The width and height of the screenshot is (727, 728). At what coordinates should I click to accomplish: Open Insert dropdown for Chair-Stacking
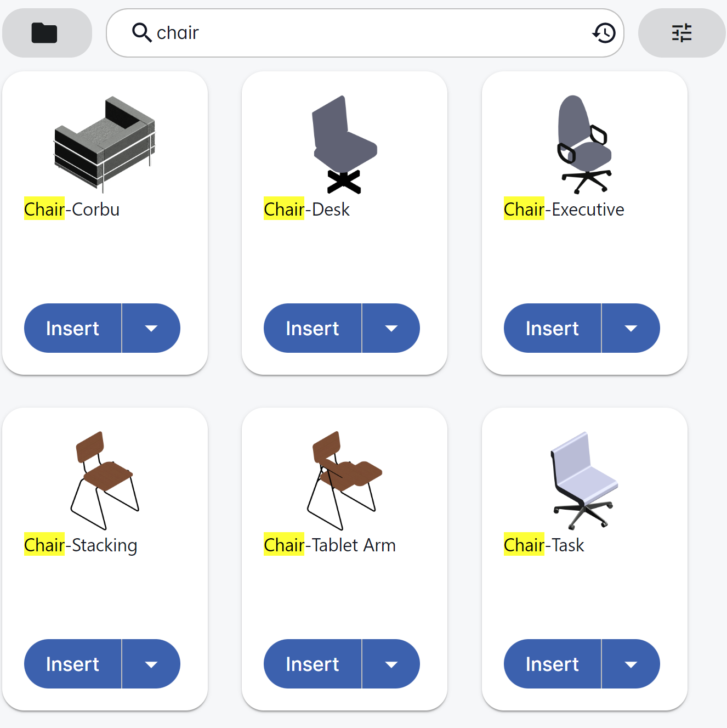(x=151, y=664)
